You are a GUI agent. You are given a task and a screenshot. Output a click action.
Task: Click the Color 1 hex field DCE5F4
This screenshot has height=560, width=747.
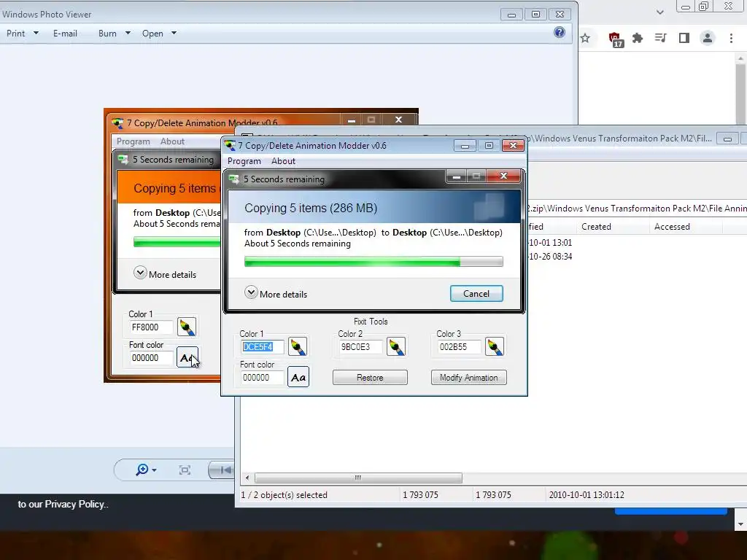click(262, 346)
